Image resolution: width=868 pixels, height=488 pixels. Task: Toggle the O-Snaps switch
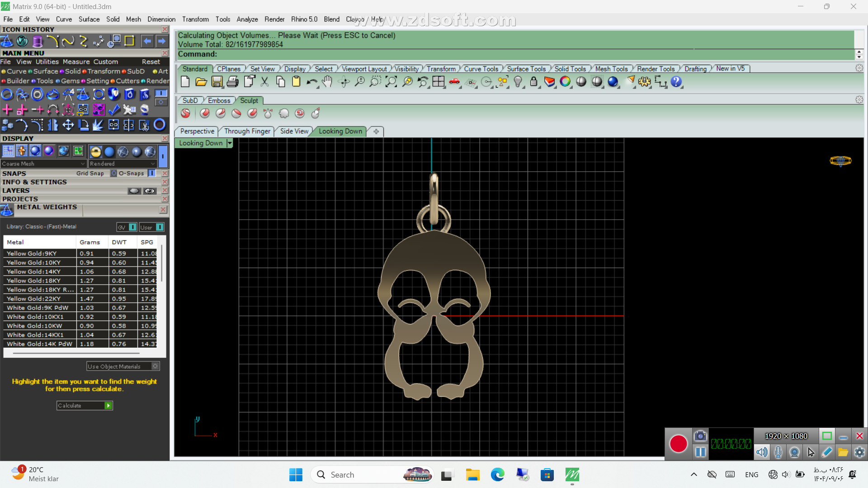click(152, 174)
